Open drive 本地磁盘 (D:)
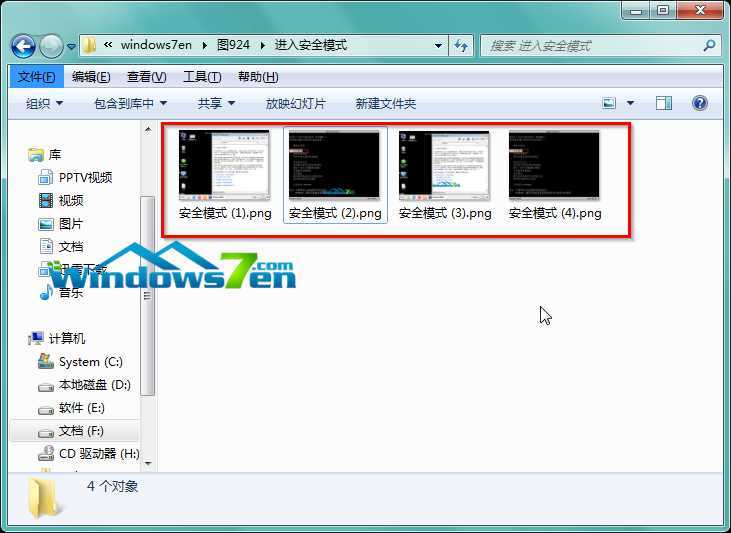The image size is (731, 533). (95, 385)
